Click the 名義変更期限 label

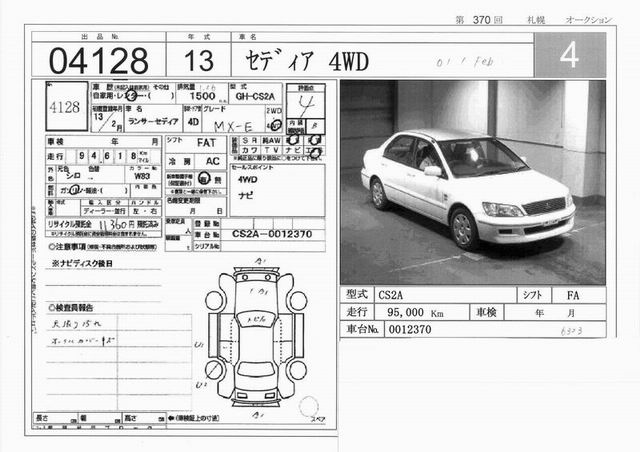[x=183, y=201]
